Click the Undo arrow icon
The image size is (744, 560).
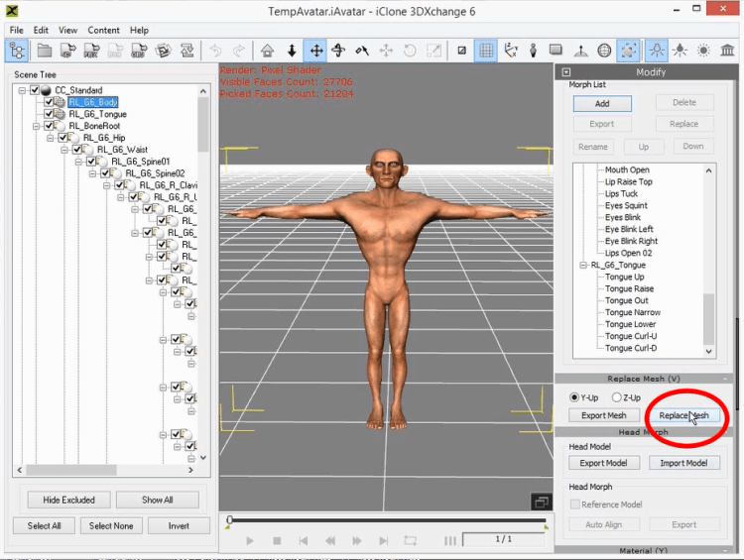(x=215, y=50)
